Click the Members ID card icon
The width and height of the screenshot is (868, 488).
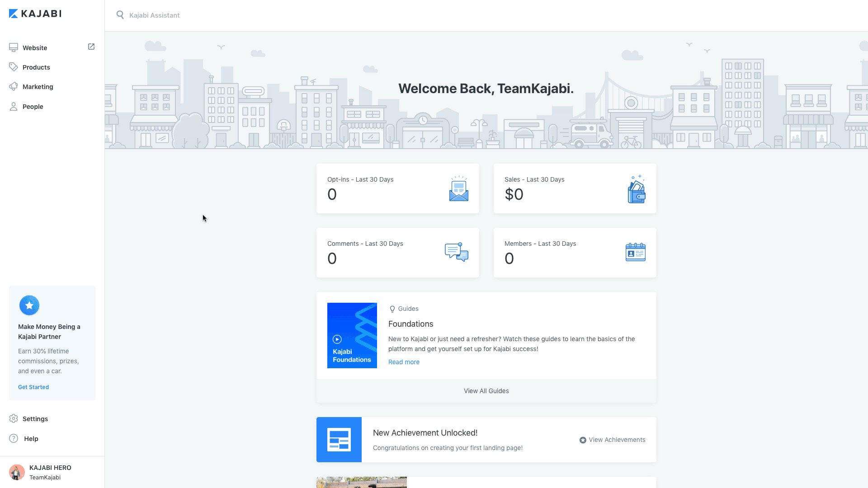(x=635, y=252)
